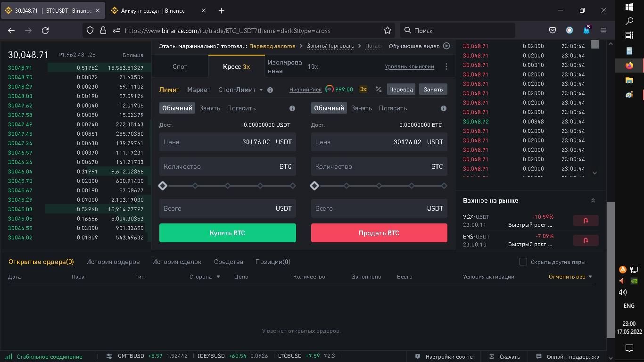Click Скачать download in the footer

coord(504,357)
